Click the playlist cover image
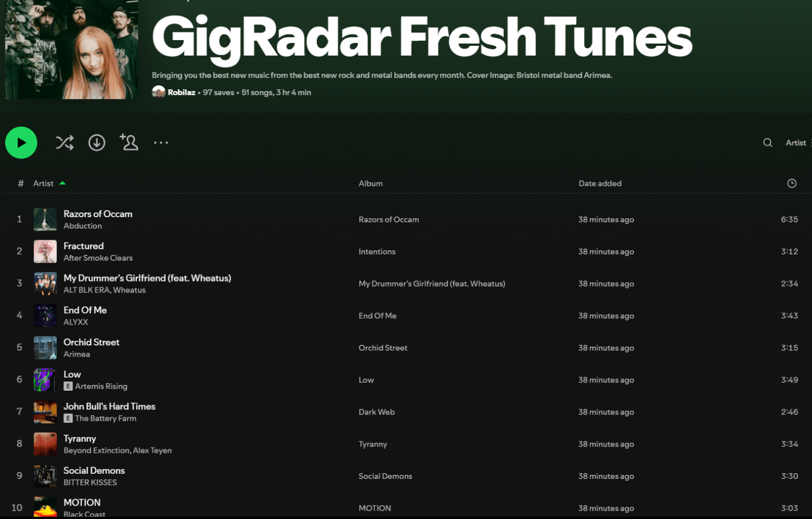812x519 pixels. [x=71, y=49]
